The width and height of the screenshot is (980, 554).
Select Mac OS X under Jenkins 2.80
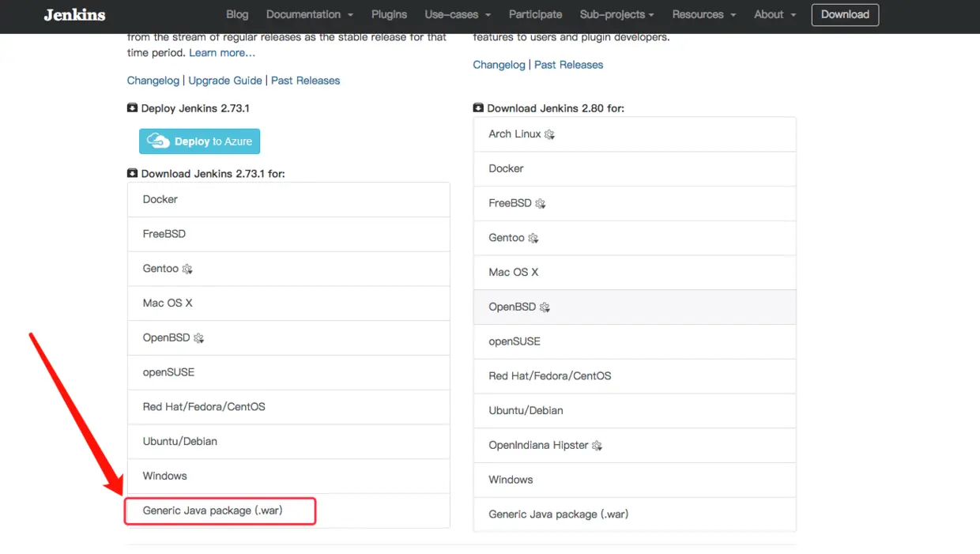coord(635,273)
